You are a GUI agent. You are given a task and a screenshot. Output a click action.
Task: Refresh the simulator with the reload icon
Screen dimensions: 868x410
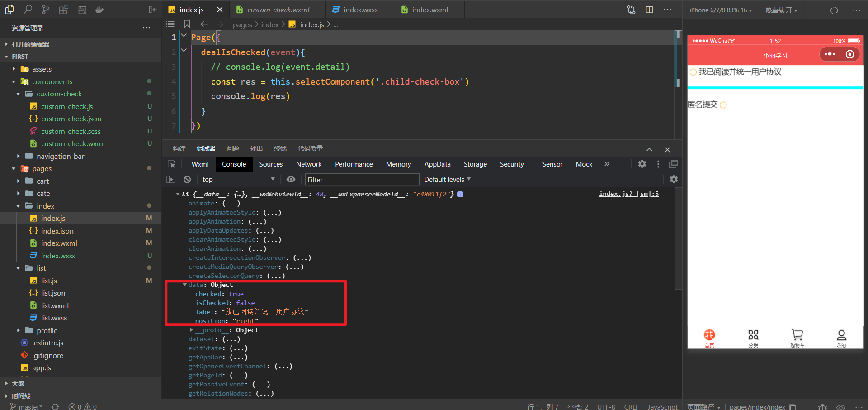834,10
